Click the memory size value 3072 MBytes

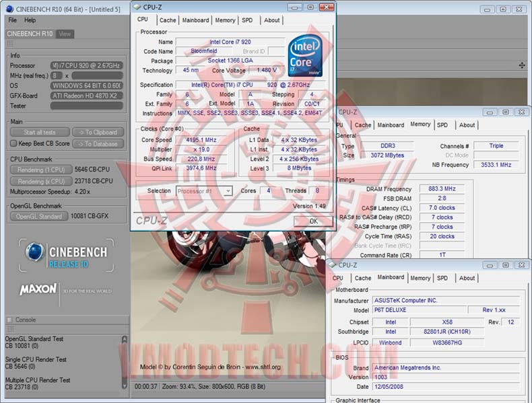(x=387, y=155)
